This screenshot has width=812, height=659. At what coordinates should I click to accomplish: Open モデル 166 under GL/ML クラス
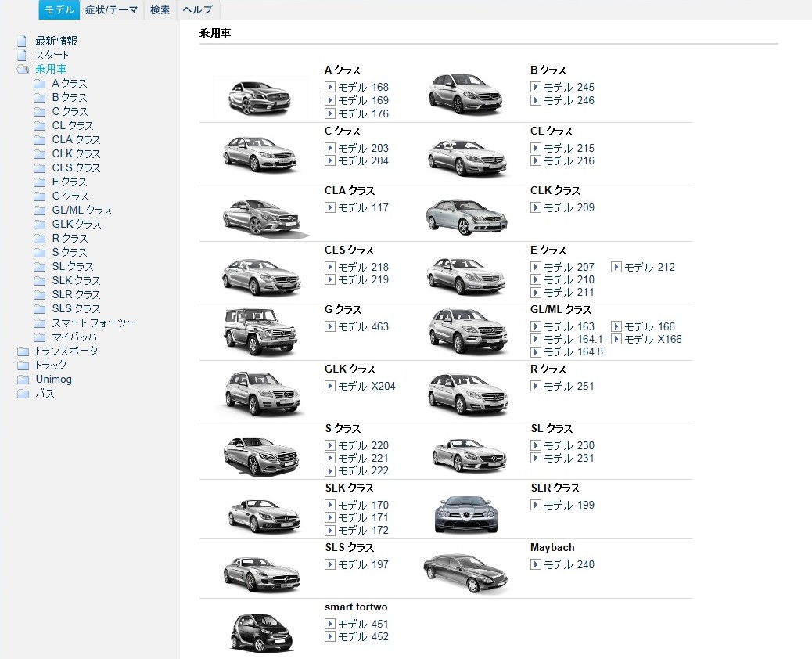(x=649, y=327)
